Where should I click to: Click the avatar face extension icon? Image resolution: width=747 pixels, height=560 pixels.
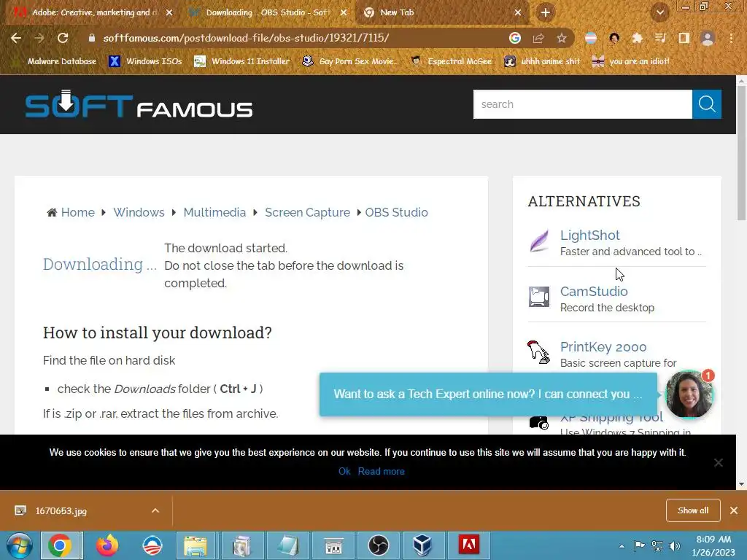coord(614,38)
